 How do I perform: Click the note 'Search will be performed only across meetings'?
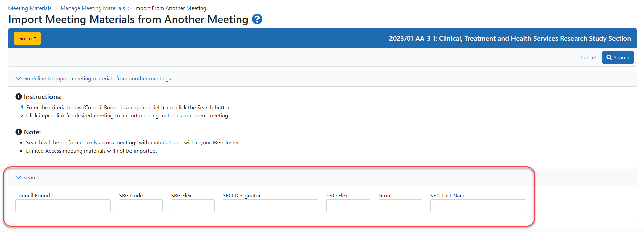coord(133,143)
